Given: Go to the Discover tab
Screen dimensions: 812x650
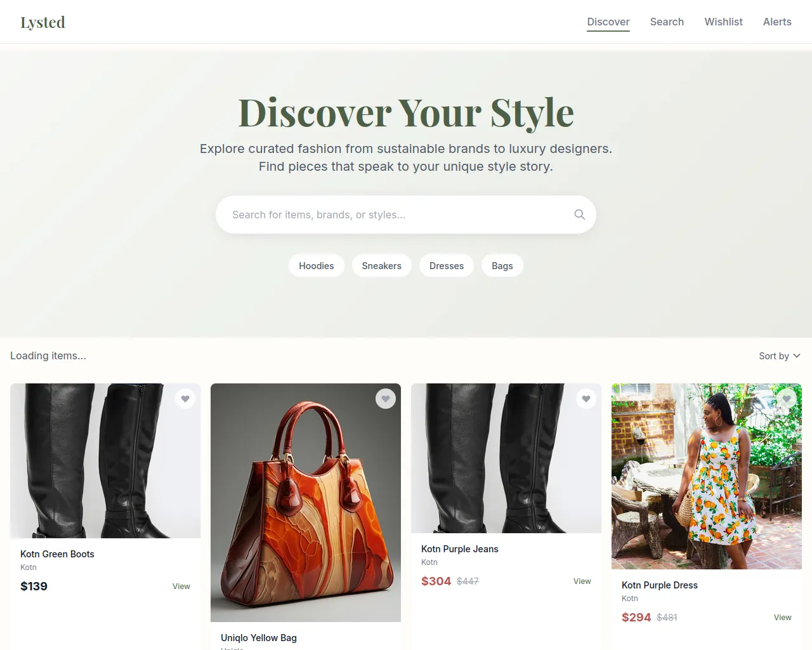Looking at the screenshot, I should coord(608,22).
